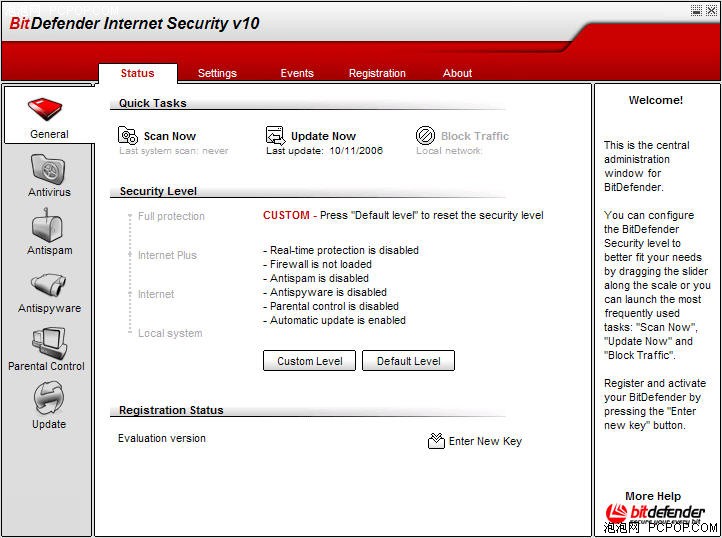
Task: Click the Registration Status heading
Action: click(171, 410)
